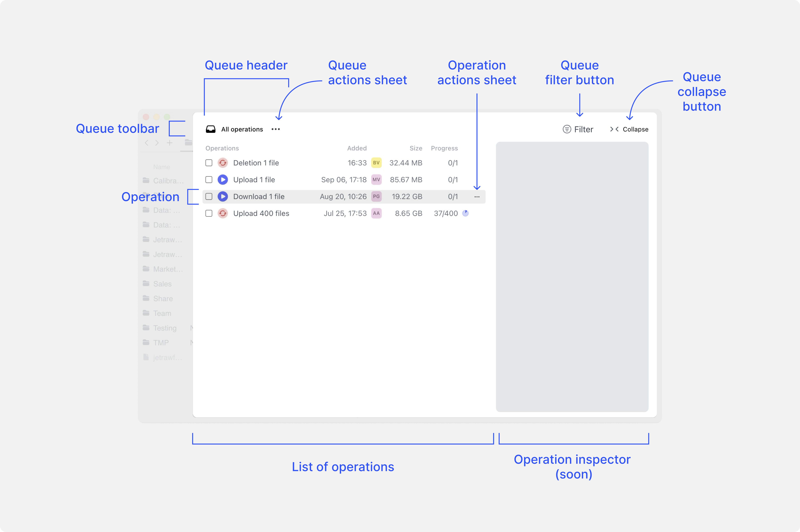Image resolution: width=800 pixels, height=532 pixels.
Task: Click the MV user badge
Action: coord(376,179)
